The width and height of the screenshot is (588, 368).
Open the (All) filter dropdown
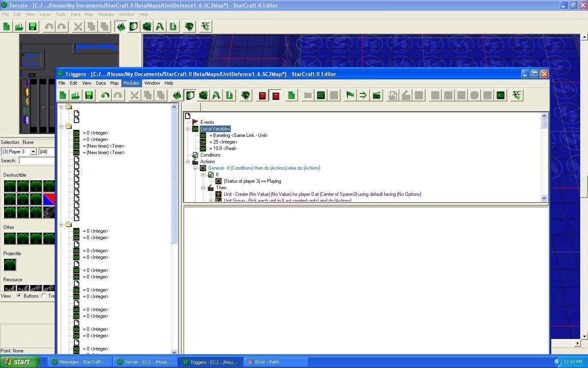47,152
